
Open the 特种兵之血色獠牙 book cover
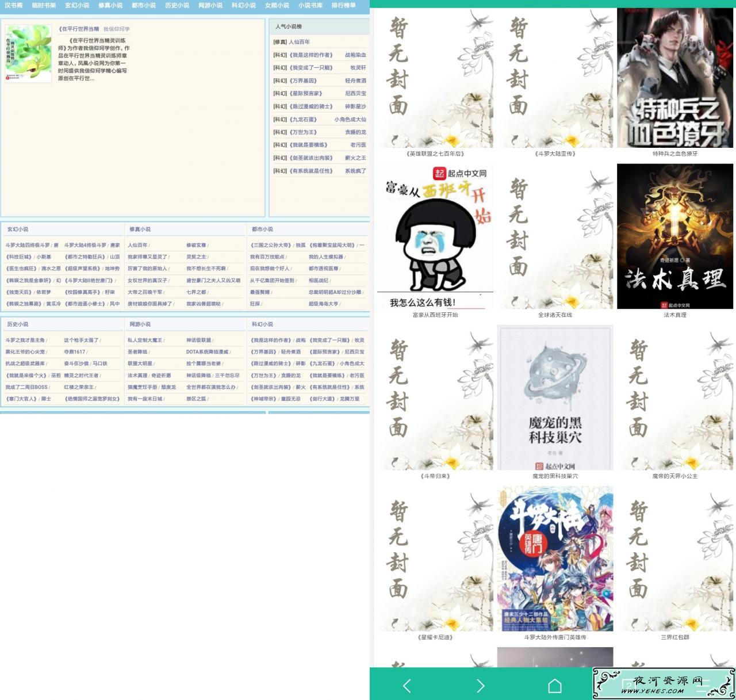[x=675, y=78]
